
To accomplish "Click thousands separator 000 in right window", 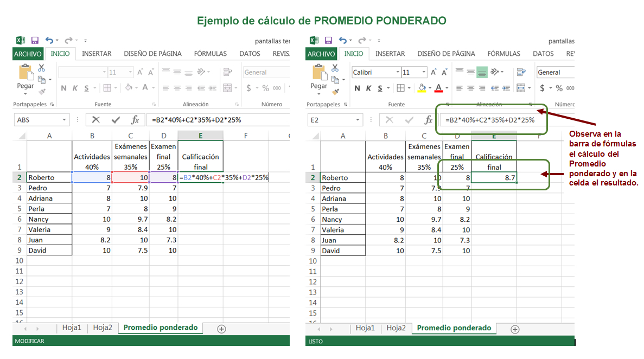I will click(570, 88).
